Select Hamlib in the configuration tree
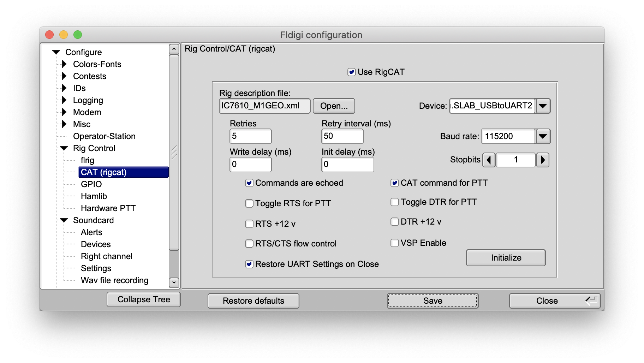 (x=94, y=196)
